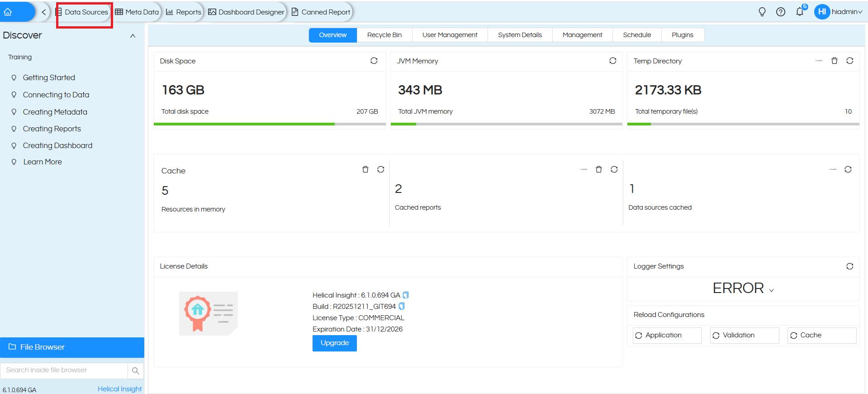
Task: Click the license certificate image
Action: (x=209, y=313)
